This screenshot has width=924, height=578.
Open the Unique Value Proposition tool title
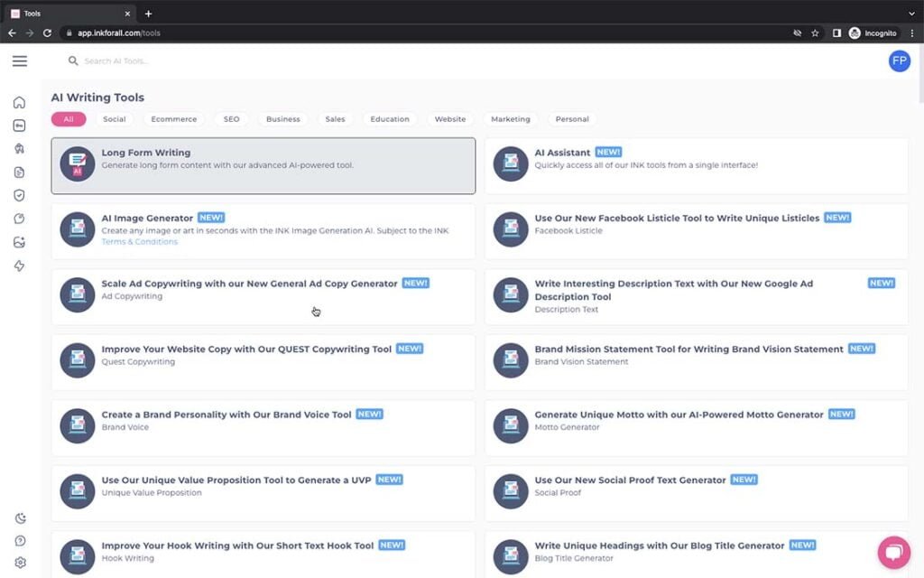click(x=236, y=480)
